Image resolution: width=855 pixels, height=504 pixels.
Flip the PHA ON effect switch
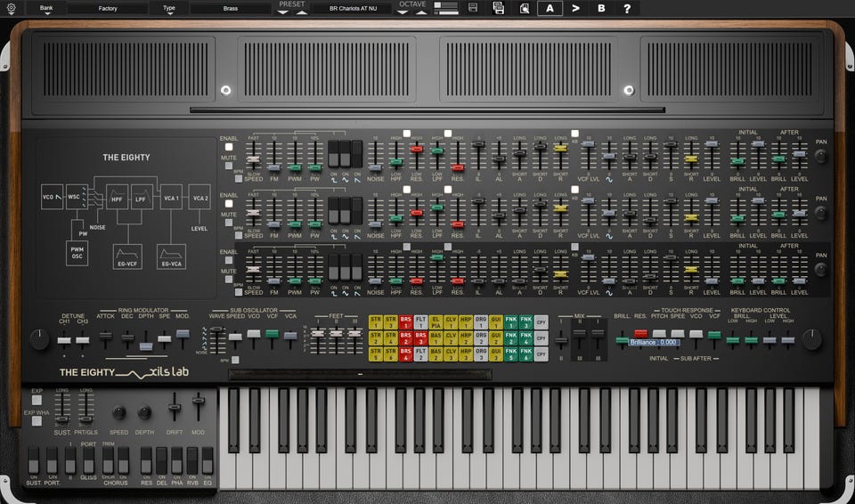coord(176,460)
